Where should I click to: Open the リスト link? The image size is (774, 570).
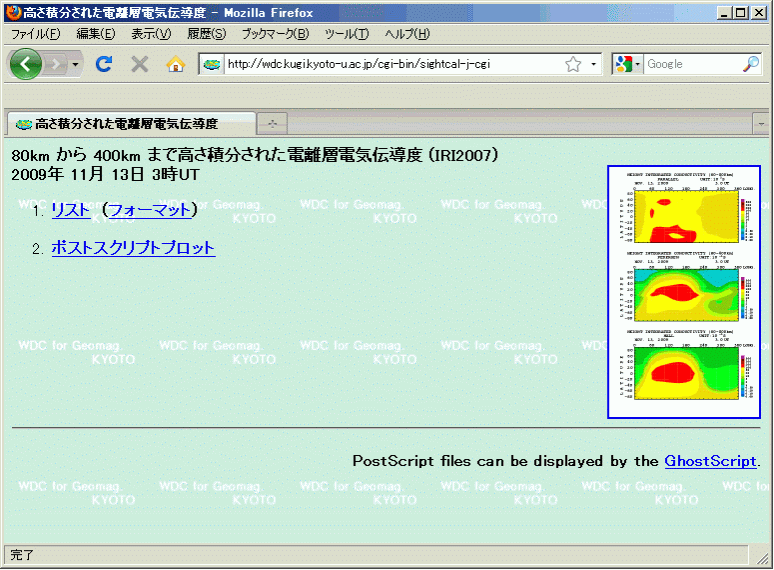point(71,210)
